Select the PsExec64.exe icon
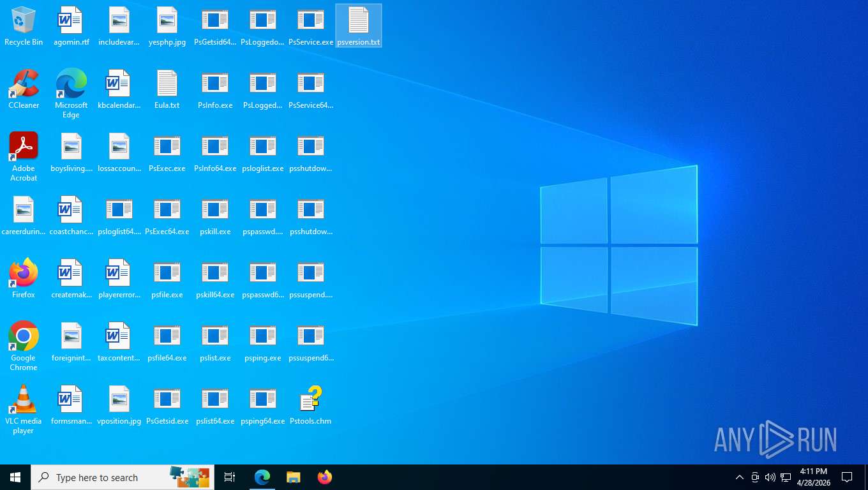The width and height of the screenshot is (868, 490). (x=167, y=216)
